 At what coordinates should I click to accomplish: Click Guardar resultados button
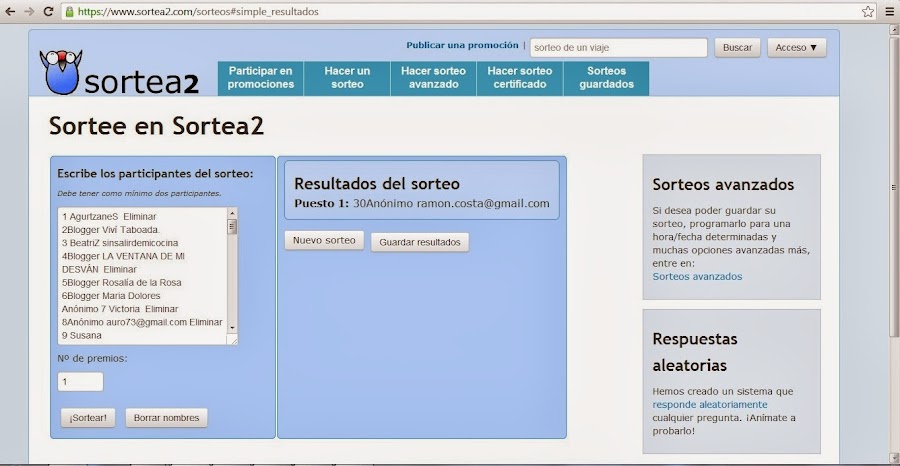point(420,242)
